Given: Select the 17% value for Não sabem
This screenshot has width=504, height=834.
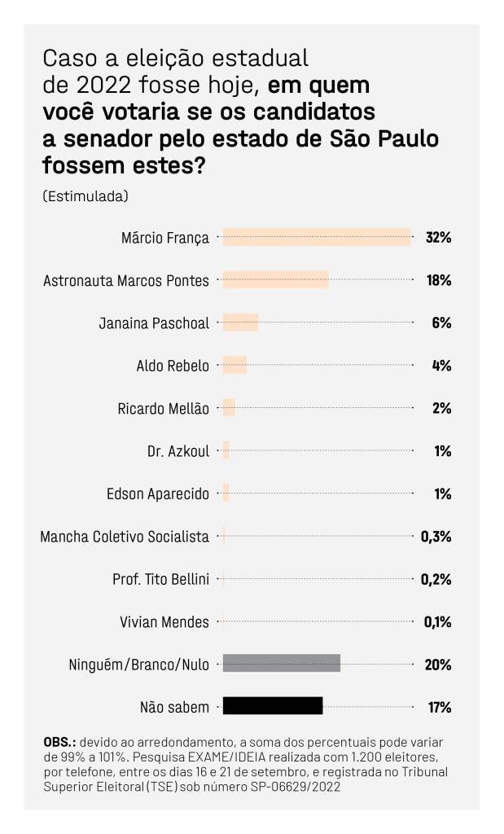Looking at the screenshot, I should [x=440, y=707].
